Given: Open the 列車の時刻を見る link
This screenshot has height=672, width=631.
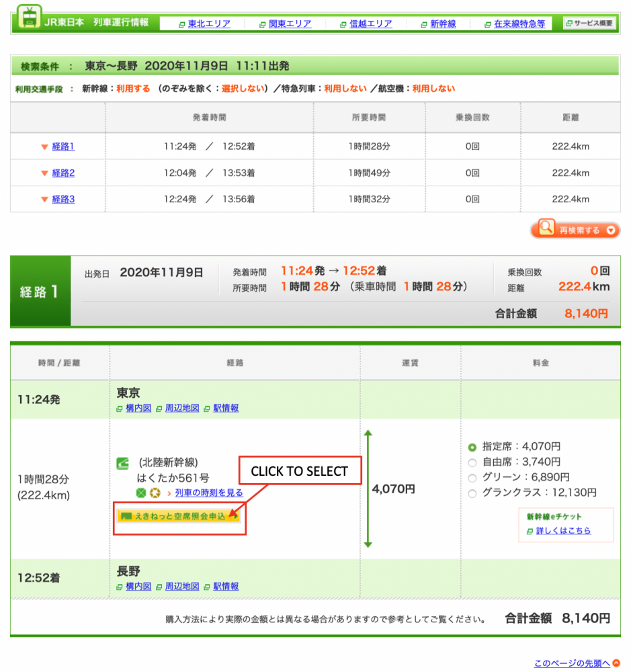Looking at the screenshot, I should point(209,493).
